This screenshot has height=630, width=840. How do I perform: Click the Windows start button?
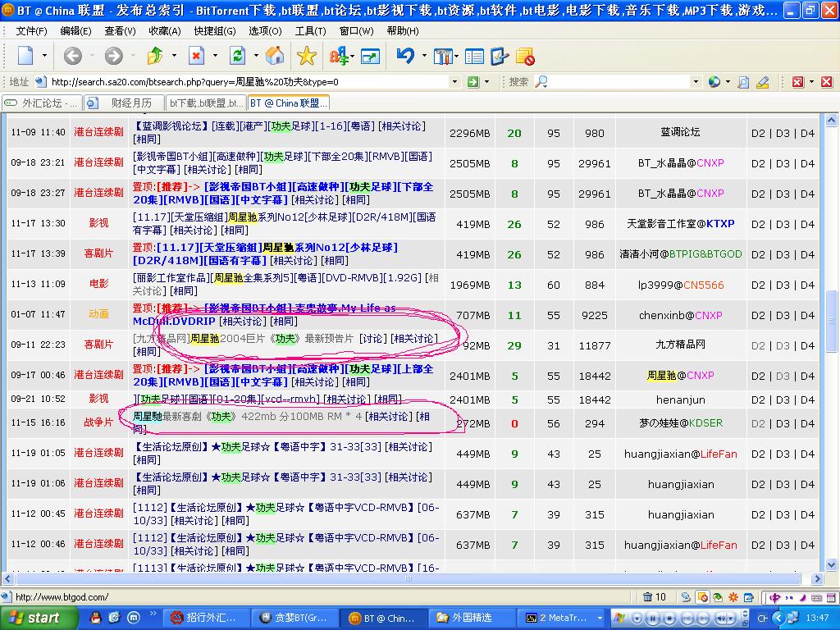pos(33,618)
